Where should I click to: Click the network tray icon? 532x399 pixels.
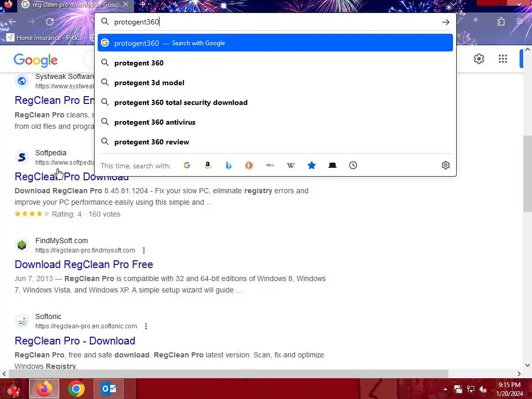(x=471, y=389)
